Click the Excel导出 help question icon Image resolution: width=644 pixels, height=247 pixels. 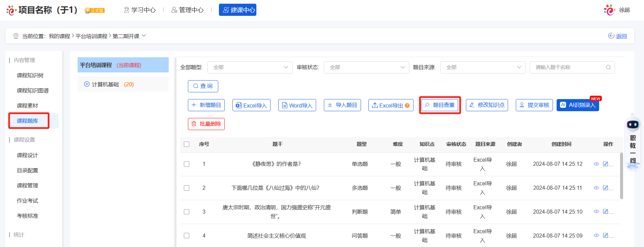point(407,105)
